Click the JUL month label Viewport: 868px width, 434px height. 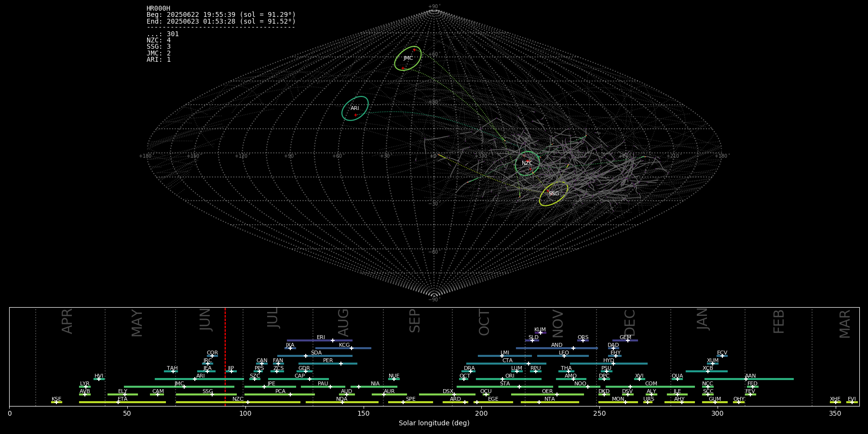273,318
